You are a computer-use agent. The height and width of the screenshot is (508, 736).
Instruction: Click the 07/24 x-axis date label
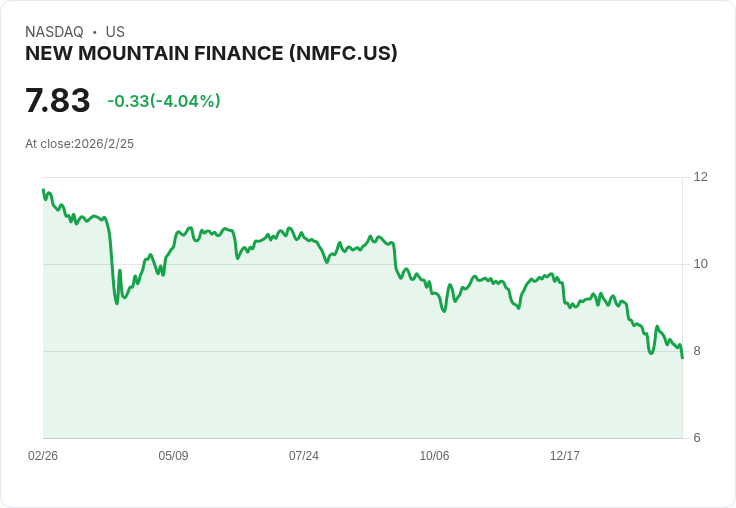304,456
